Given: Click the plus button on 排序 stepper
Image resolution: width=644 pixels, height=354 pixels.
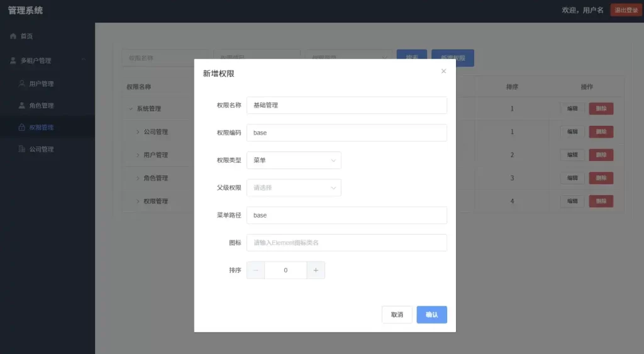Looking at the screenshot, I should (316, 270).
